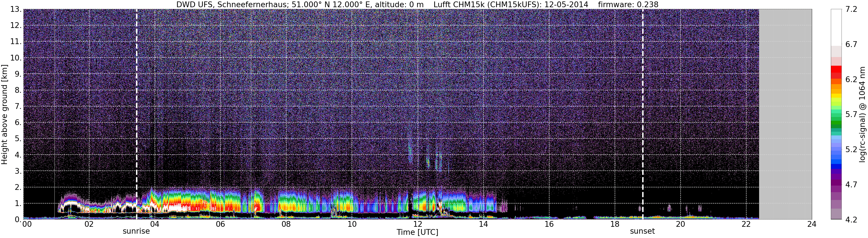Click the '24' tick on the time axis
The height and width of the screenshot is (238, 868).
point(812,224)
